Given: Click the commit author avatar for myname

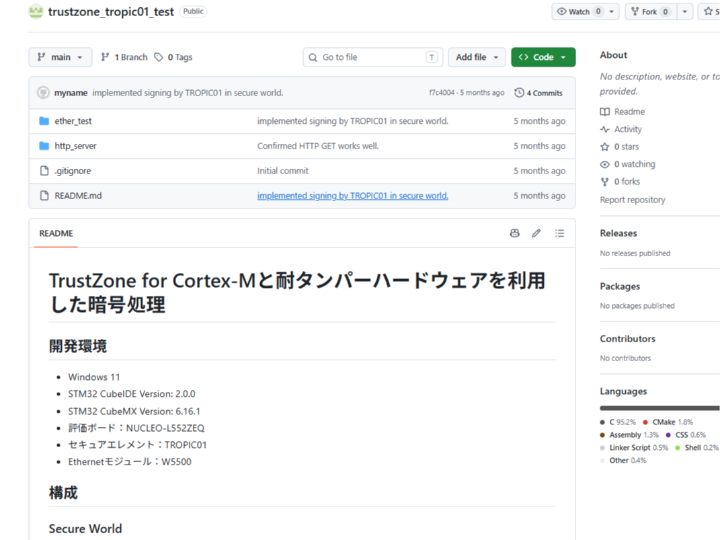Looking at the screenshot, I should pos(43,93).
